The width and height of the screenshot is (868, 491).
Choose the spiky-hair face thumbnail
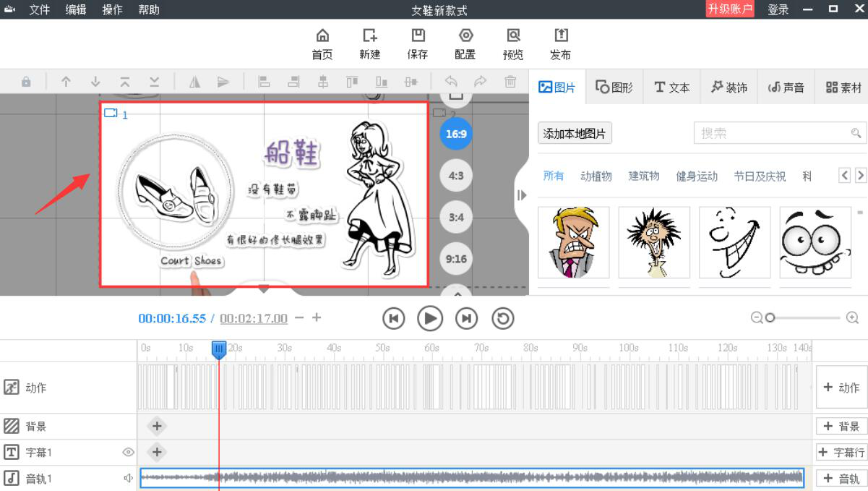[x=654, y=242]
